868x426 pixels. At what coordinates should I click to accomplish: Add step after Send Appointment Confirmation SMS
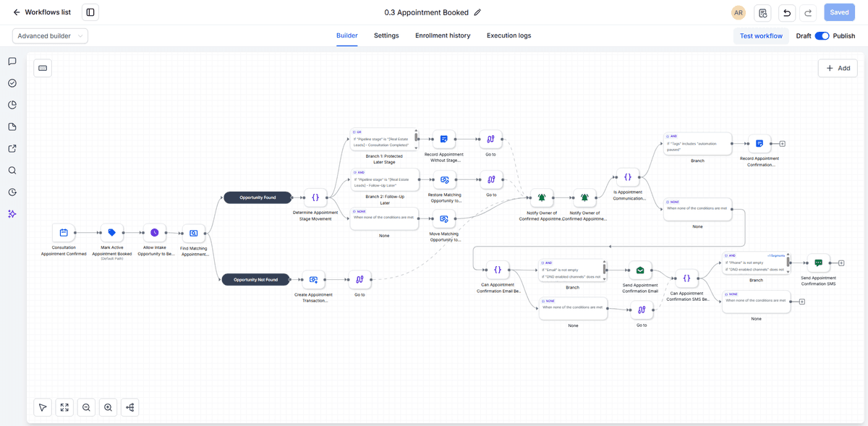841,263
